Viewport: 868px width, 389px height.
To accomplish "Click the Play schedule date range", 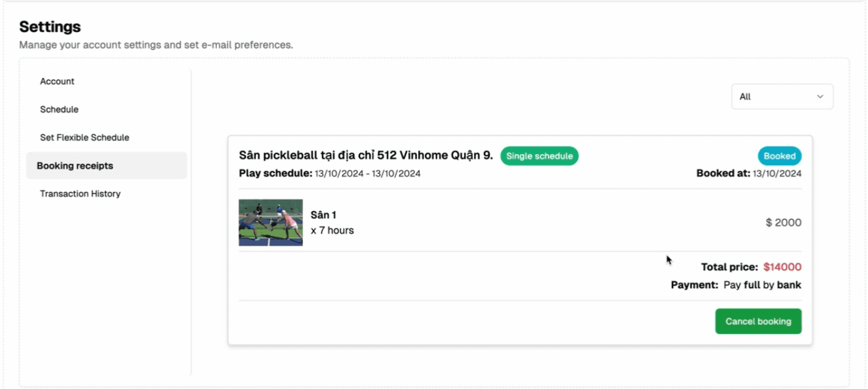I will [x=367, y=173].
